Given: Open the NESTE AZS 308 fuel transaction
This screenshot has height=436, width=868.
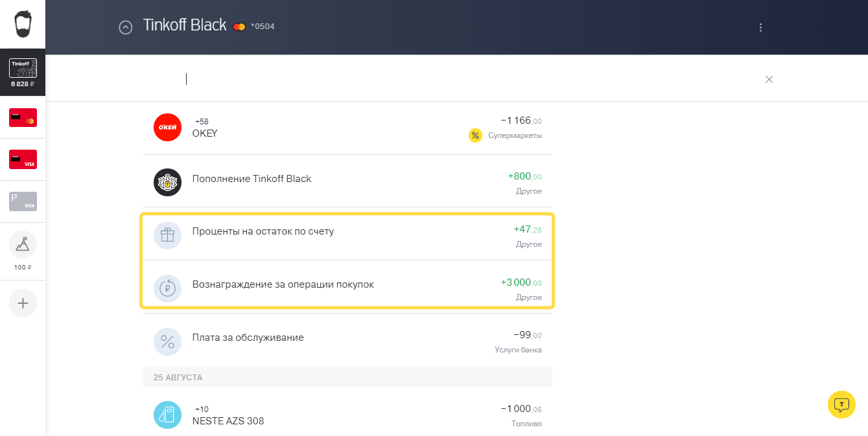Looking at the screenshot, I should (x=347, y=415).
